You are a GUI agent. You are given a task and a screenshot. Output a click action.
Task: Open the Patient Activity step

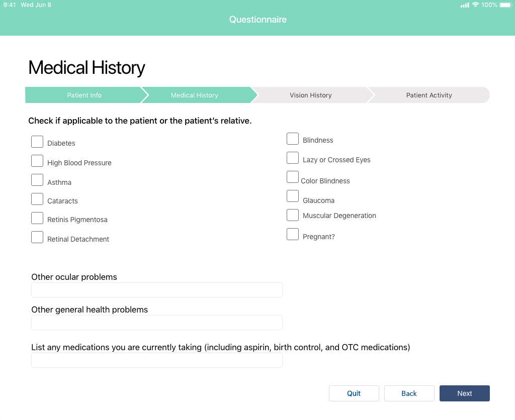tap(429, 95)
